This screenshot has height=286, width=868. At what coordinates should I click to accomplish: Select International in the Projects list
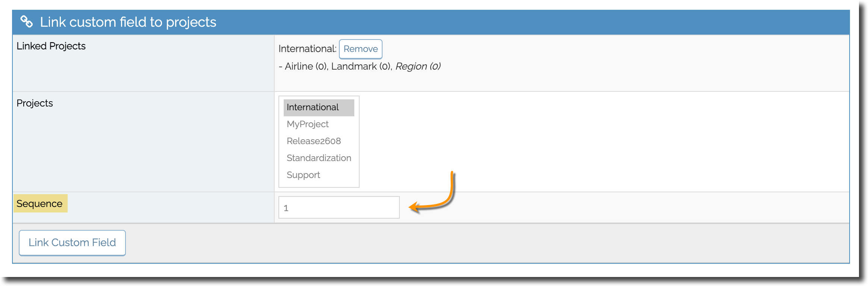pos(319,107)
